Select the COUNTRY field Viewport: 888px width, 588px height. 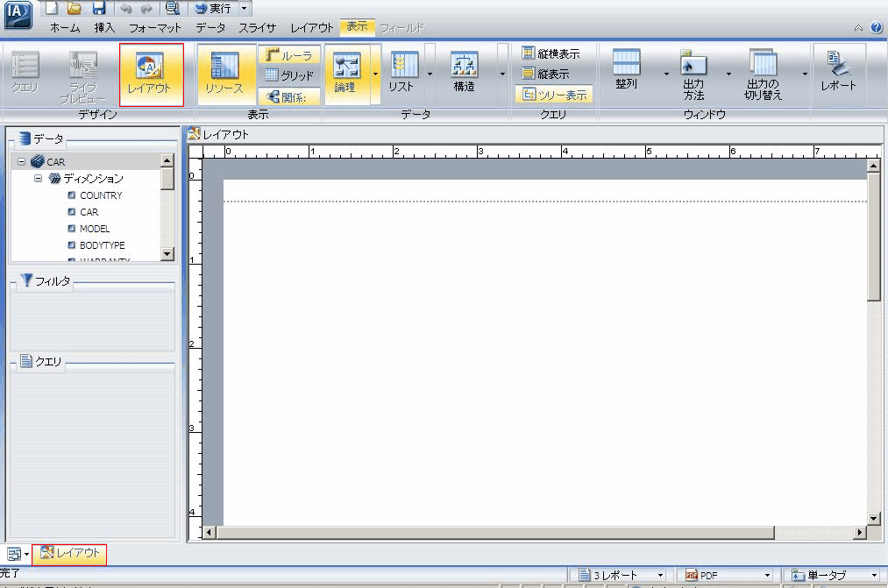(x=101, y=195)
